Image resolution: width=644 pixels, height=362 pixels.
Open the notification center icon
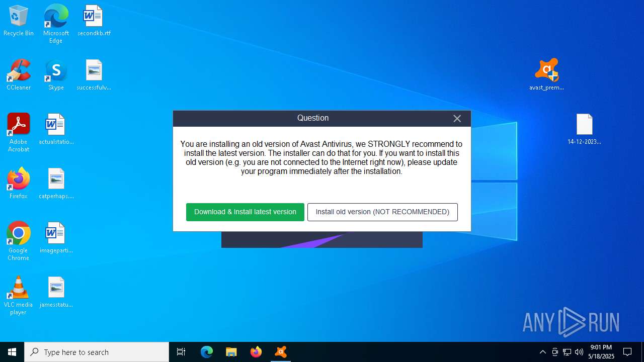tap(627, 352)
